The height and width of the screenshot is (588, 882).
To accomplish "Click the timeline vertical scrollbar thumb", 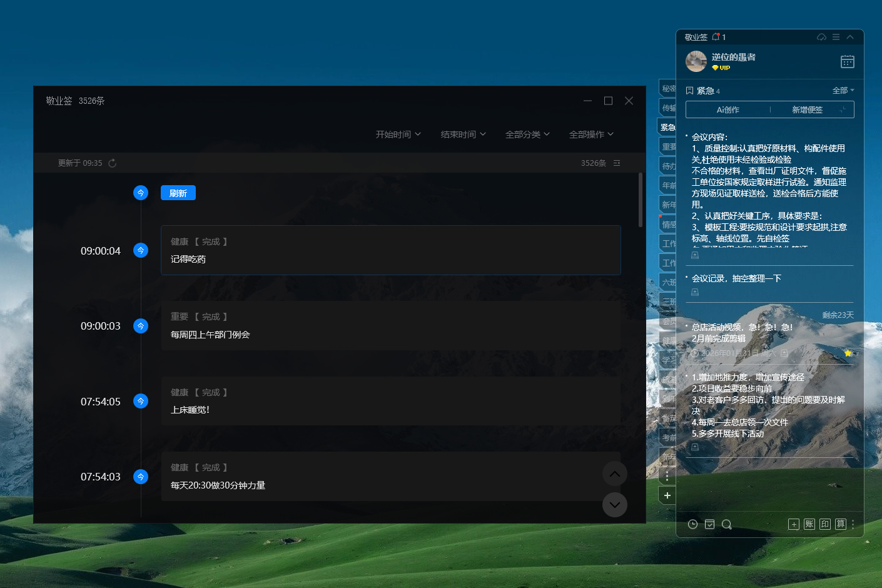I will [x=640, y=200].
